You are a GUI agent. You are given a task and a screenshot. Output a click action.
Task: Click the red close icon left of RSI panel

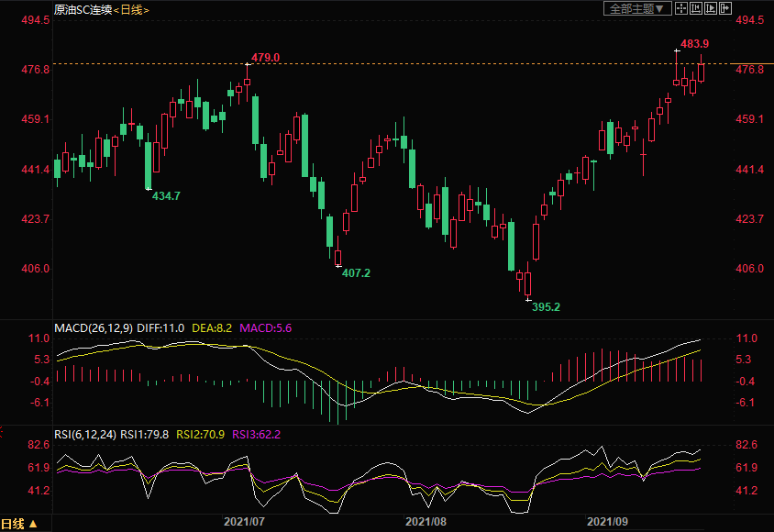[x=4, y=429]
